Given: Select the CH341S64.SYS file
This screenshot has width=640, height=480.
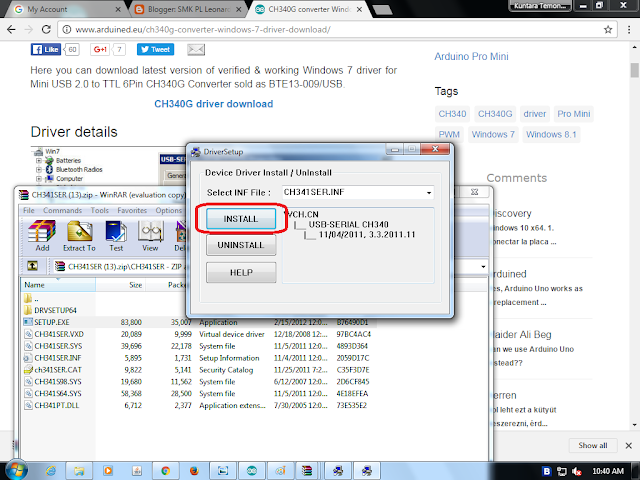Looking at the screenshot, I should tap(53, 393).
